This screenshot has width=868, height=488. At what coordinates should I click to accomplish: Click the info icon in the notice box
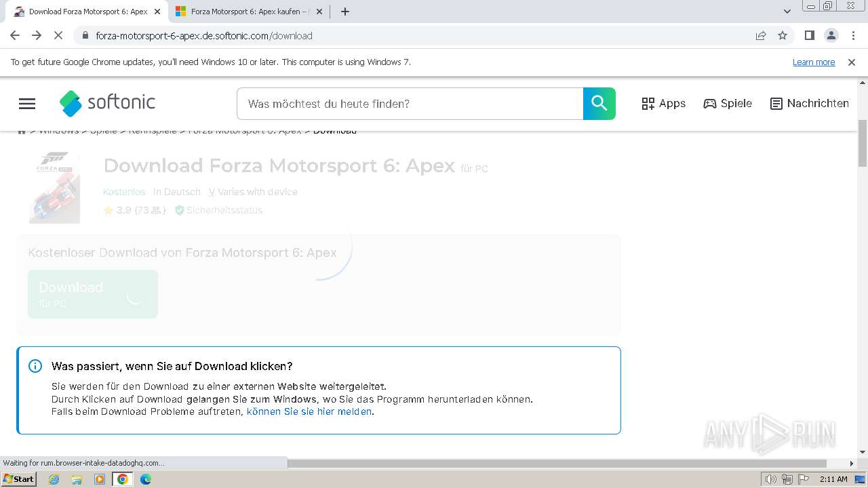pyautogui.click(x=35, y=366)
